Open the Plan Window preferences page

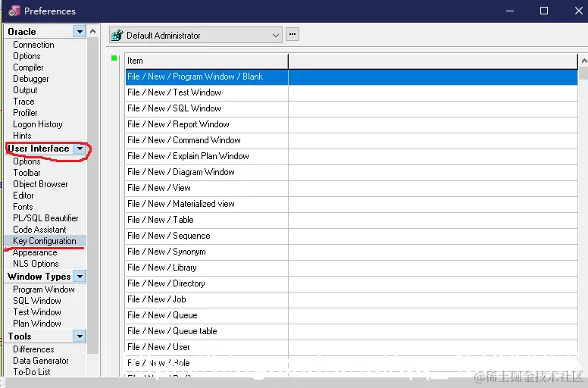pyautogui.click(x=36, y=324)
